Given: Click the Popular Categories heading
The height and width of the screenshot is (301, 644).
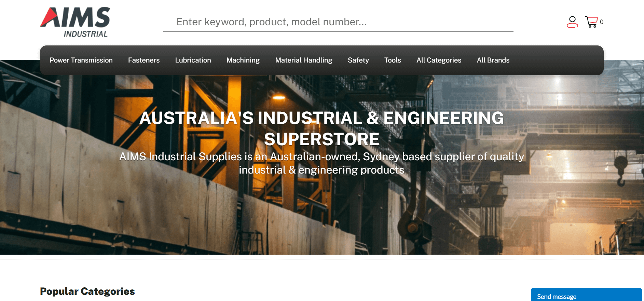Looking at the screenshot, I should coord(87,291).
